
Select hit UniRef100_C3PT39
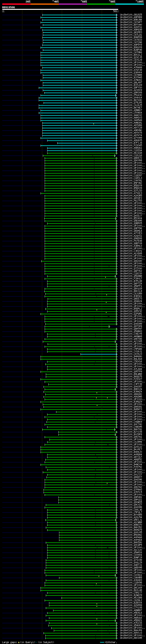pyautogui.click(x=131, y=384)
